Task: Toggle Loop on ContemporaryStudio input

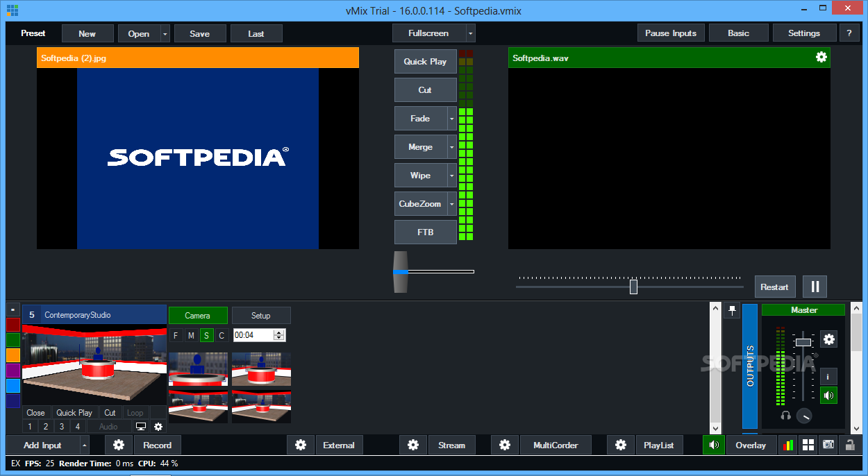Action: click(135, 413)
